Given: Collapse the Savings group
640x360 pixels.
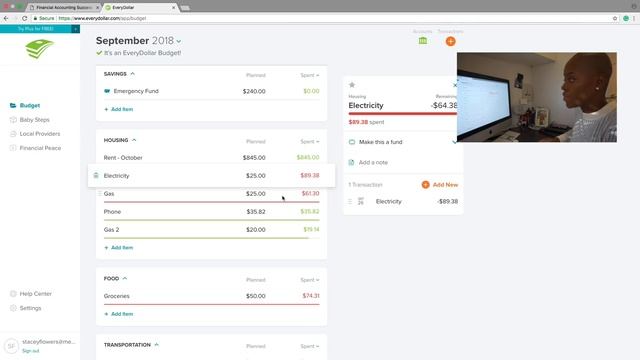Looking at the screenshot, I should [133, 74].
